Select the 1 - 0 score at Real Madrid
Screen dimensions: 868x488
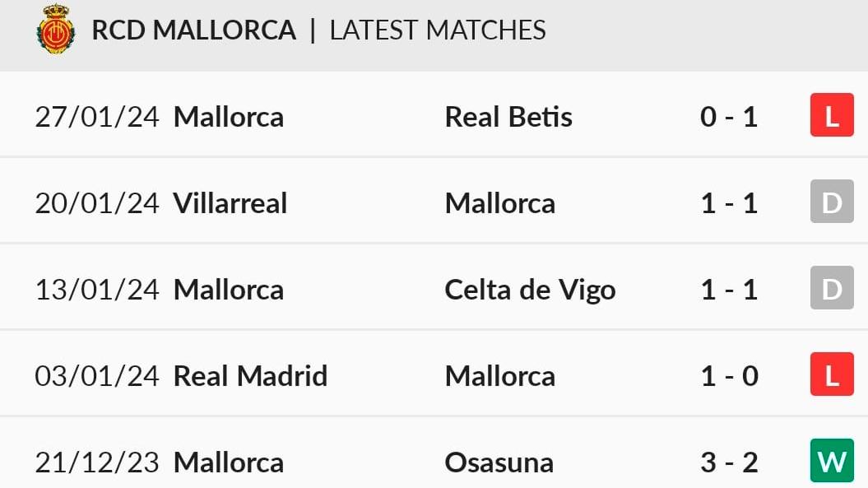(x=729, y=376)
